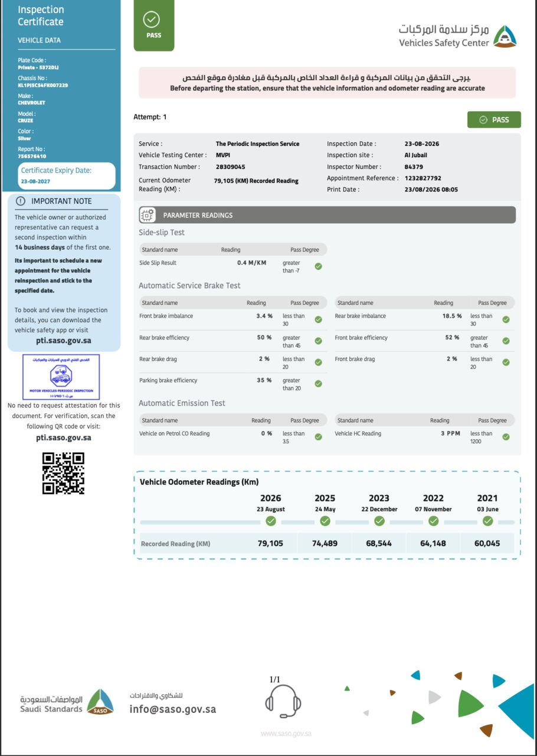The height and width of the screenshot is (756, 537).
Task: Click the Vehicle HC Reading pass checkmark
Action: coord(506,437)
